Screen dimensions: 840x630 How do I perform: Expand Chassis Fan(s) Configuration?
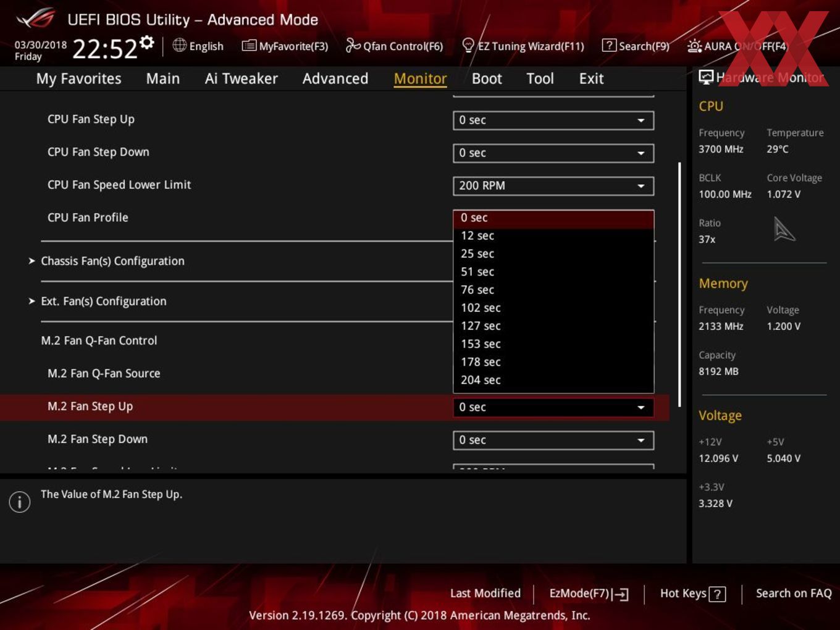112,261
